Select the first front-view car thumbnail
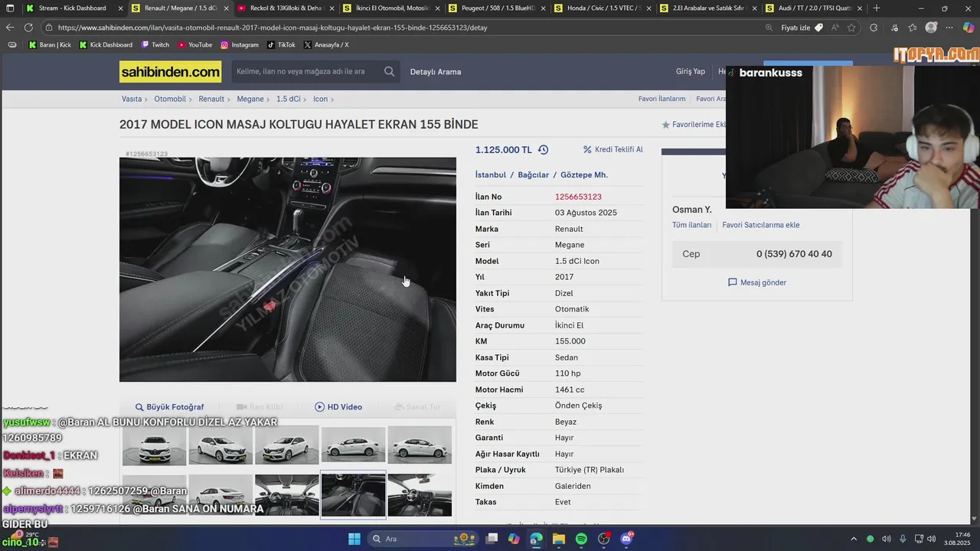Viewport: 980px width, 551px height. [155, 445]
